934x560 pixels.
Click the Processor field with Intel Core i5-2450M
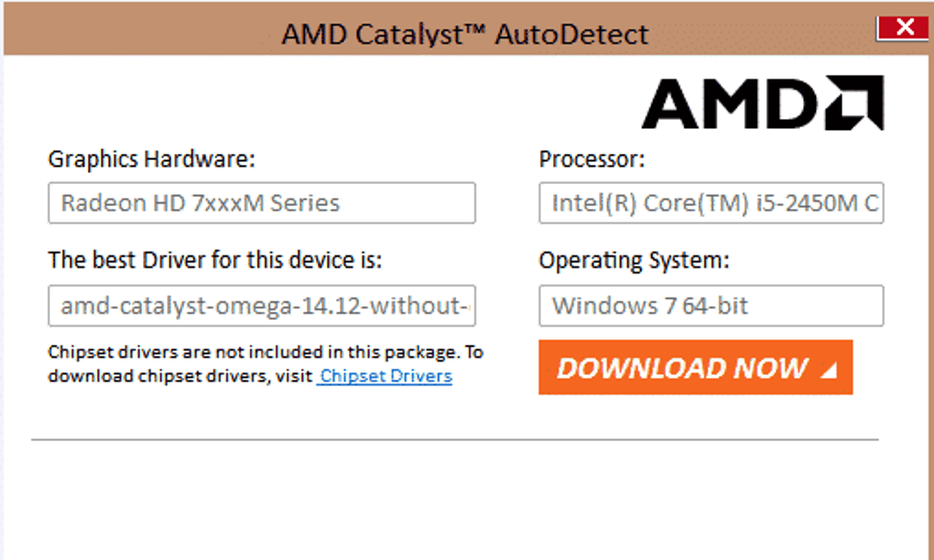[x=711, y=203]
